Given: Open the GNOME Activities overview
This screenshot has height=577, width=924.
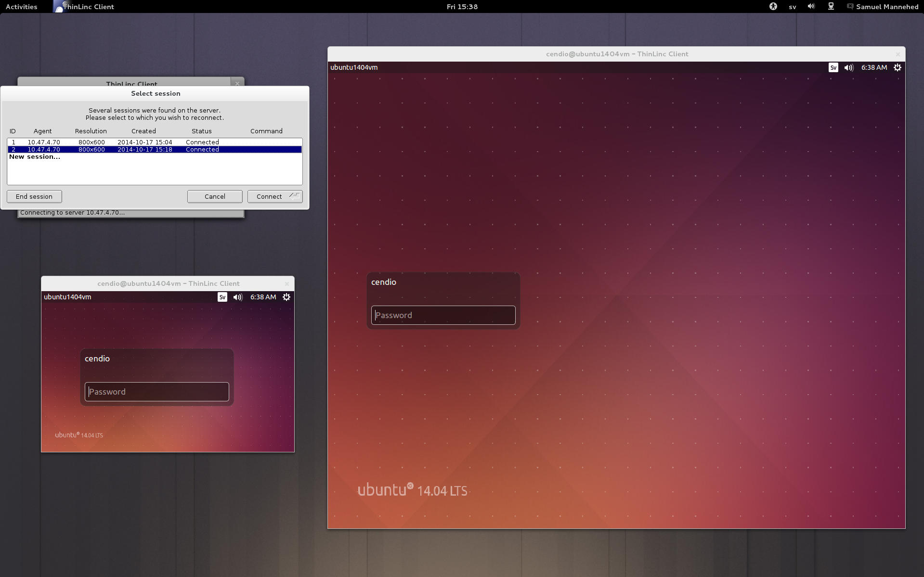Looking at the screenshot, I should [21, 7].
